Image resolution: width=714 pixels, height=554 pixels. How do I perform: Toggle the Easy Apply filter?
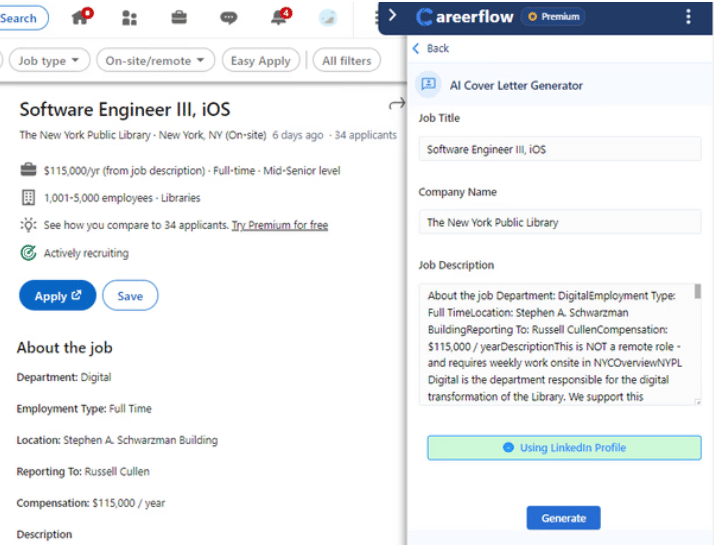(x=260, y=61)
